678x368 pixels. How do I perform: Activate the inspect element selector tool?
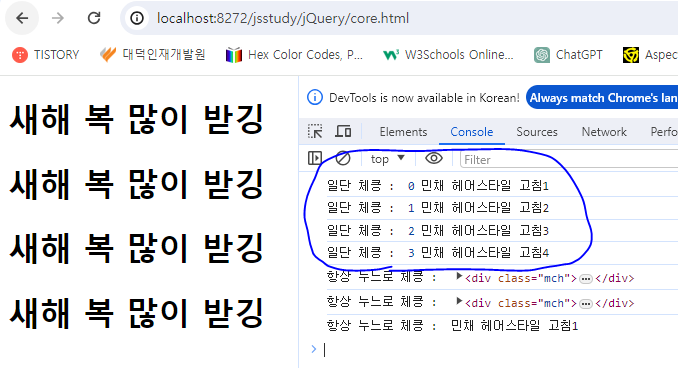click(x=315, y=131)
